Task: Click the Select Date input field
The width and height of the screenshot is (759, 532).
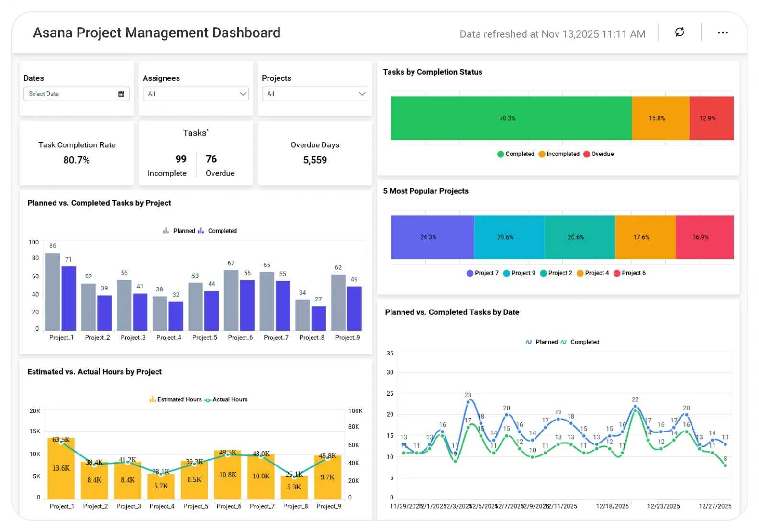Action: tap(76, 94)
